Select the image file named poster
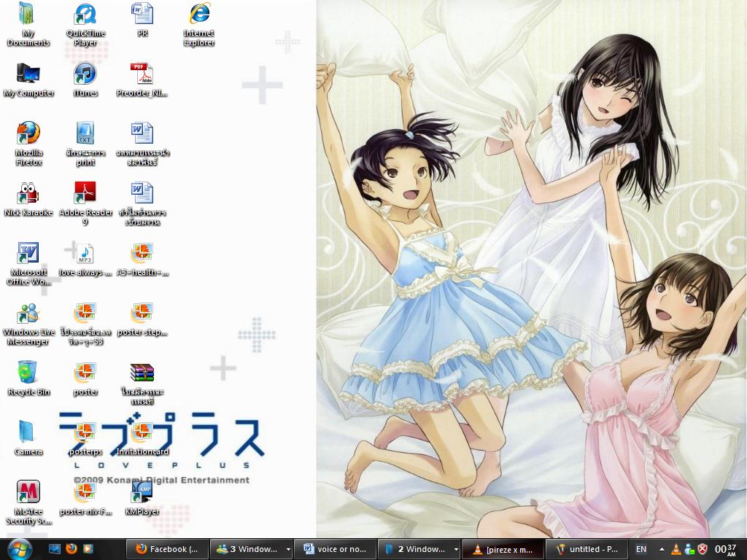 85,378
